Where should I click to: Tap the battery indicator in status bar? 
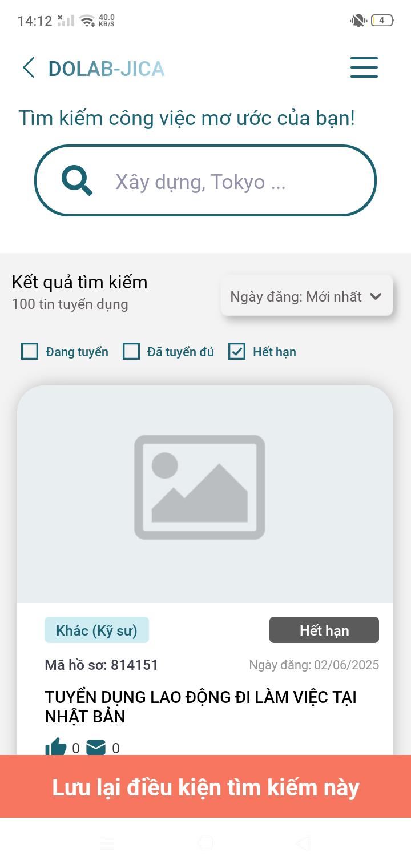382,21
